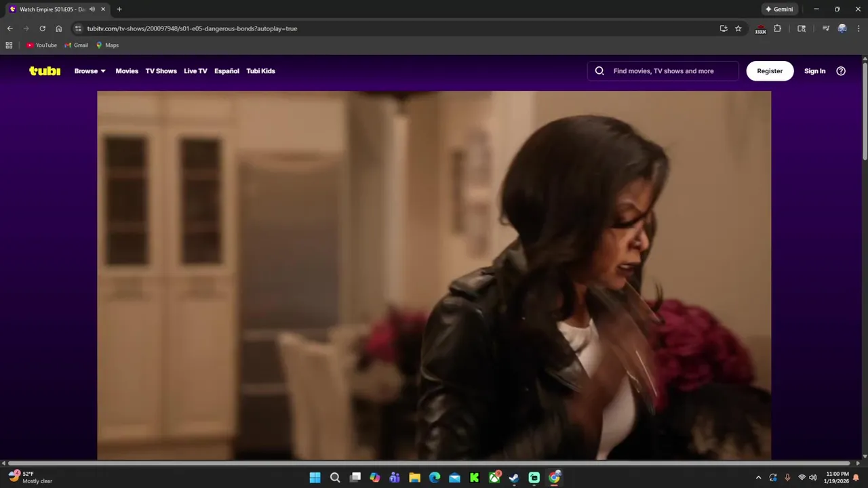Switch to the Español section
Screen dimensions: 868x488
226,71
